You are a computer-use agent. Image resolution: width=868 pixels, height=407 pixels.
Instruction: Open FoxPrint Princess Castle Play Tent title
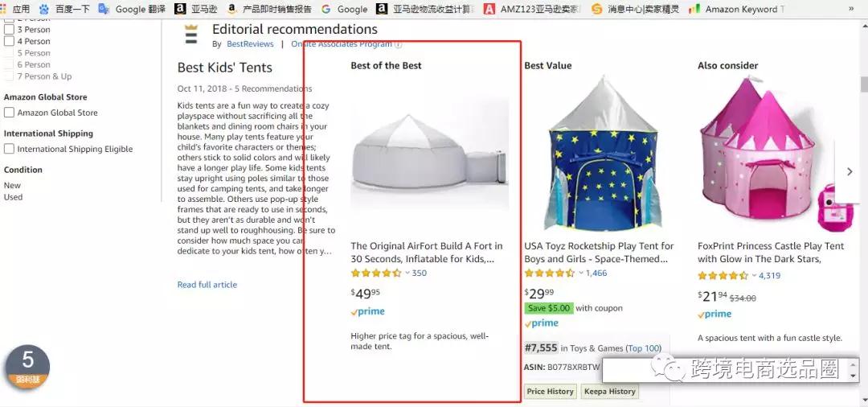[771, 253]
